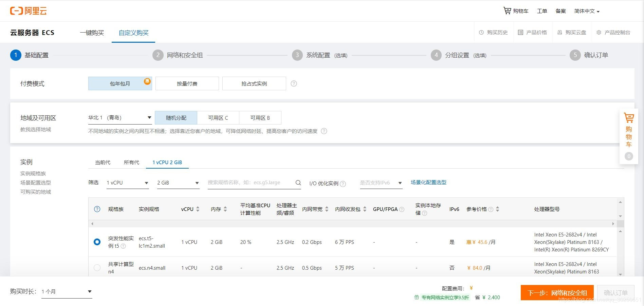Click 教我选择地域 link
Image resolution: width=644 pixels, height=306 pixels.
pyautogui.click(x=36, y=130)
